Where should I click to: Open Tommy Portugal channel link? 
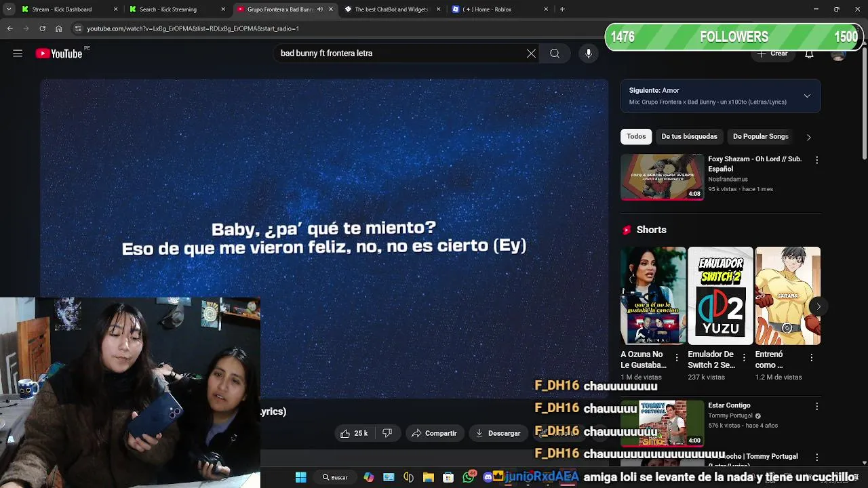coord(730,416)
